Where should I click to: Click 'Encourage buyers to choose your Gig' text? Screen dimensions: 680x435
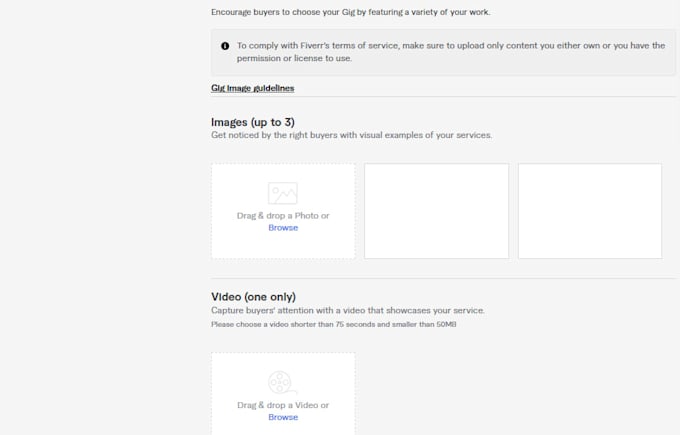click(350, 12)
